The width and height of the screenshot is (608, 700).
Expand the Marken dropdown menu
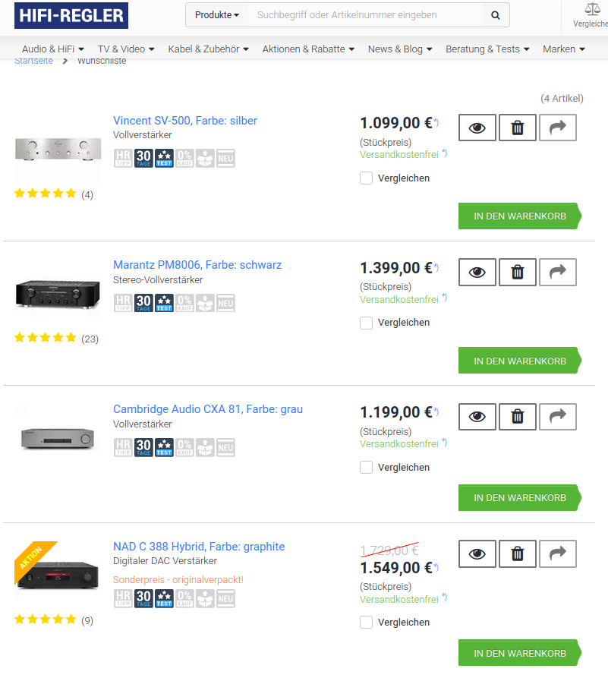tap(564, 49)
